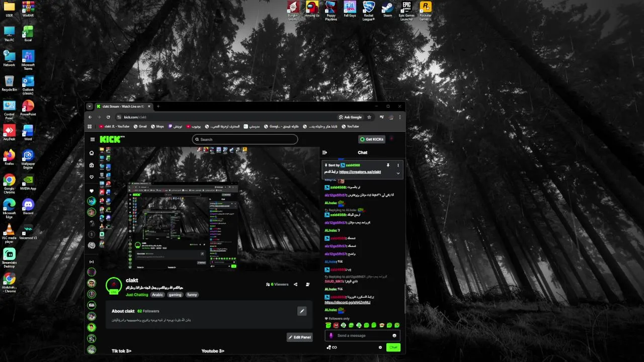Click Get KICKs button
Image resolution: width=644 pixels, height=362 pixels.
[x=372, y=139]
